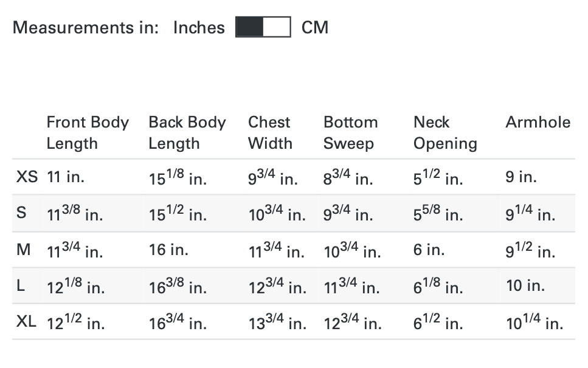This screenshot has width=588, height=368.
Task: Click the Front Body Length column header
Action: pyautogui.click(x=88, y=132)
